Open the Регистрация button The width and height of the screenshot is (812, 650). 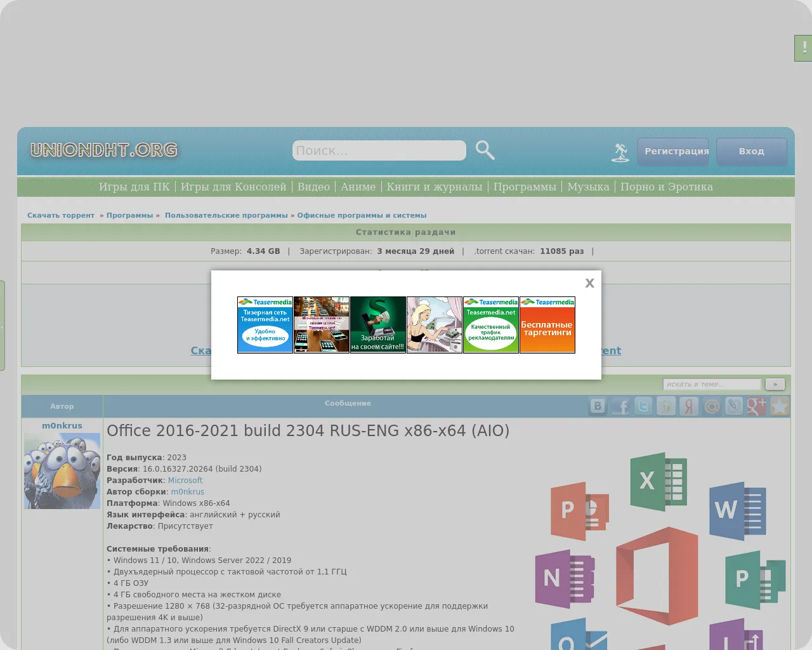click(x=673, y=152)
